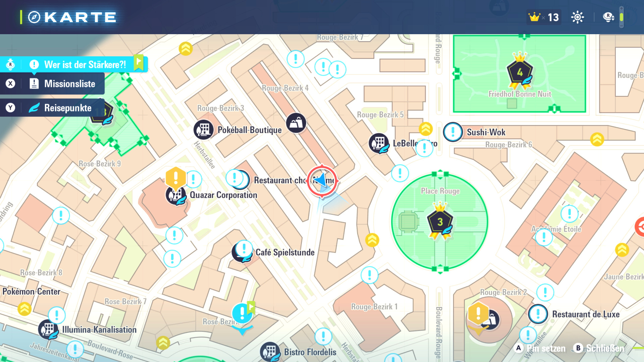Select the shopping bag shop icon
644x362 pixels.
(296, 123)
